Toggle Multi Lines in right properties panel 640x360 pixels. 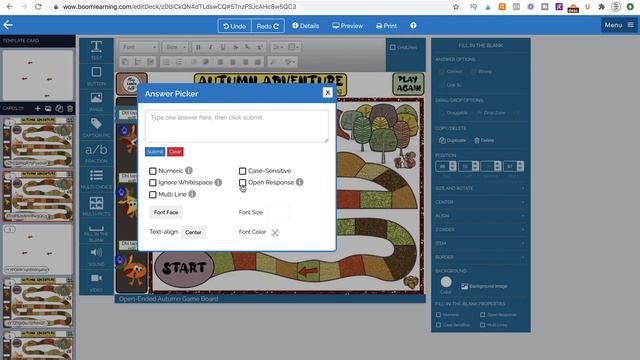tap(483, 325)
